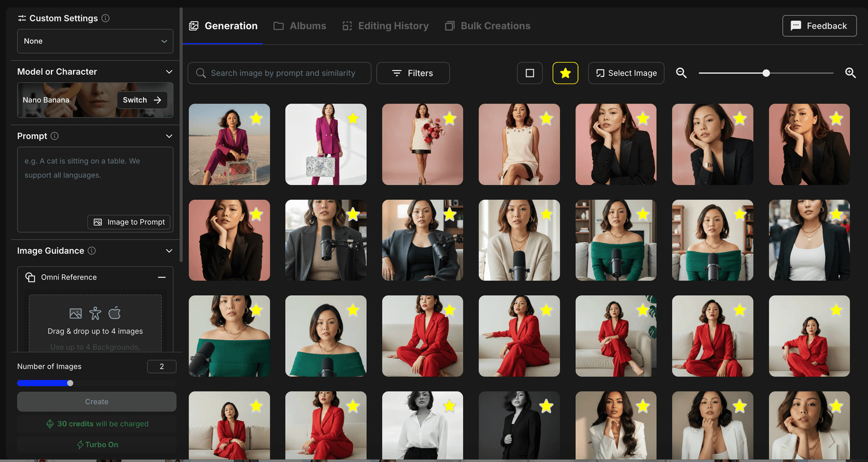This screenshot has height=462, width=868.
Task: Click the Custom Settings info icon
Action: [x=105, y=19]
